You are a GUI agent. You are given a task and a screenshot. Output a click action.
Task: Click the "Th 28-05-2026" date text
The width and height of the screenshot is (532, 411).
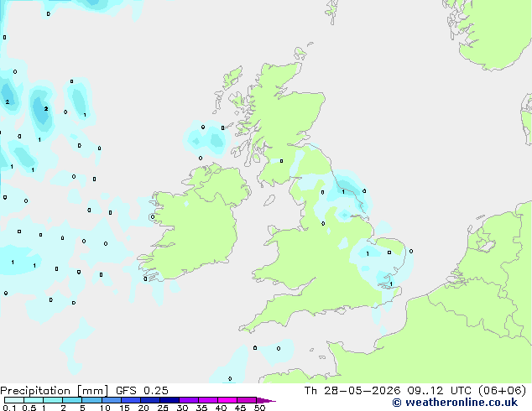(x=352, y=391)
